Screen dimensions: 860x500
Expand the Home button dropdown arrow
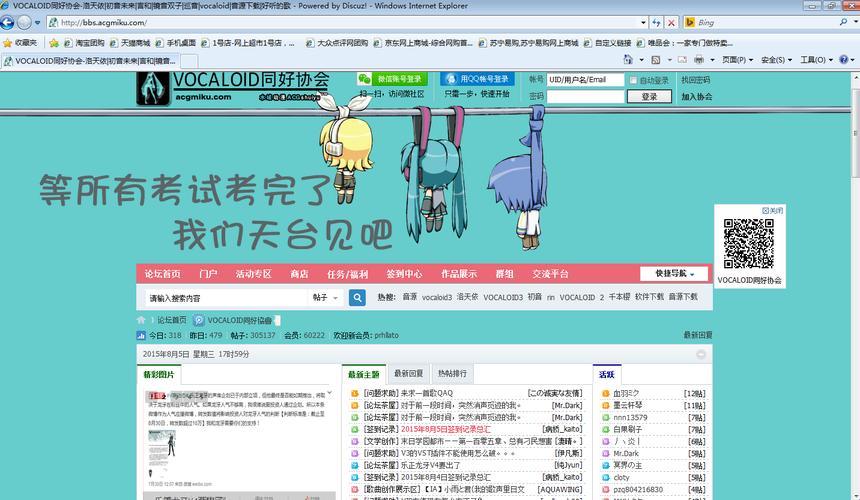641,60
